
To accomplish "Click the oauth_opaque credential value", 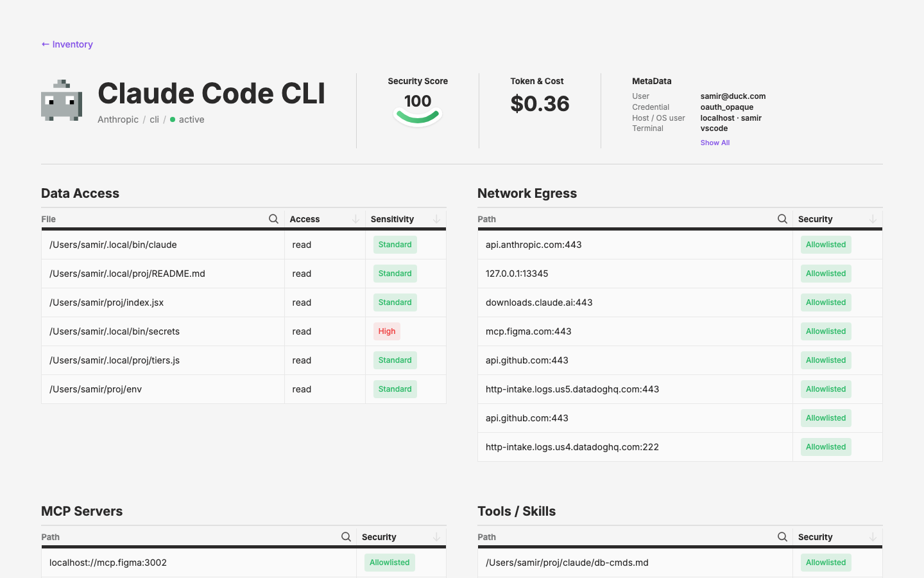I will (727, 107).
